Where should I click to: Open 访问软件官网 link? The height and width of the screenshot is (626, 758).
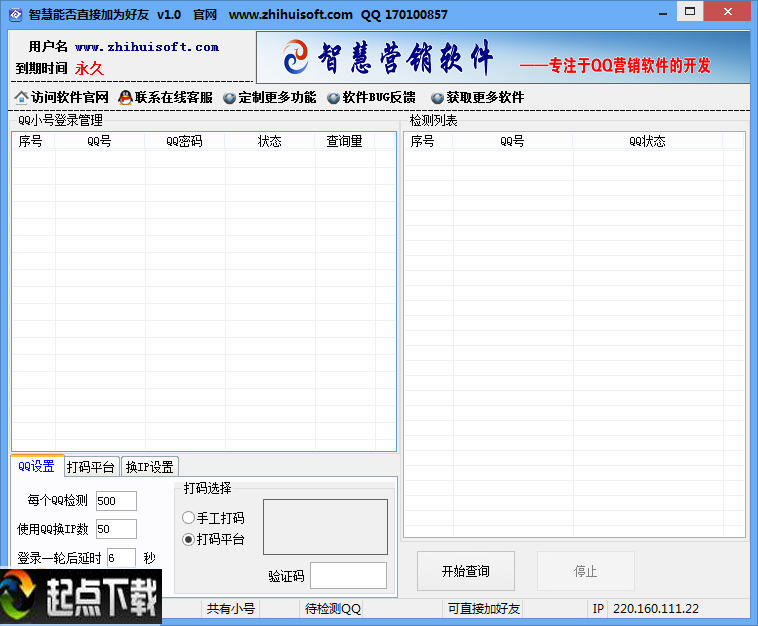coord(70,98)
